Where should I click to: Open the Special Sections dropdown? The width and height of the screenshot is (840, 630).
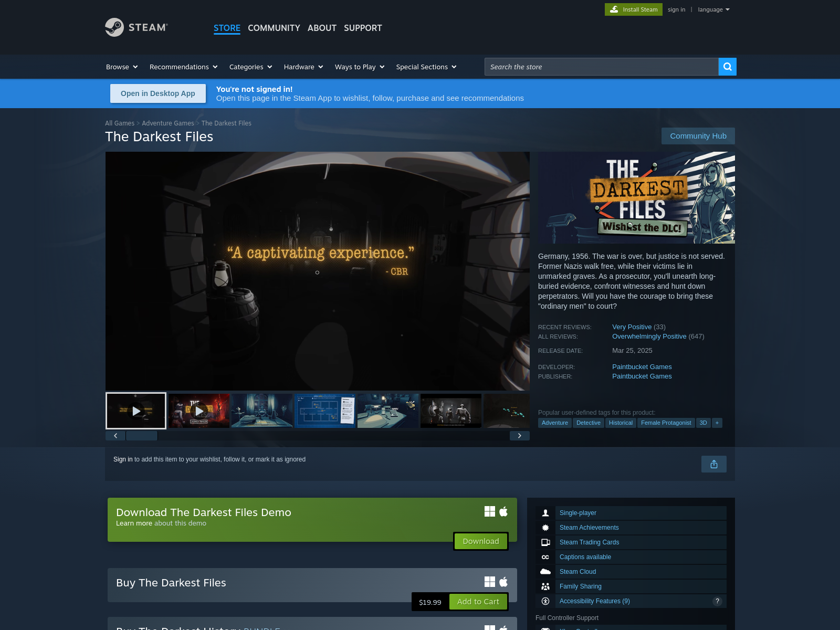(x=426, y=67)
